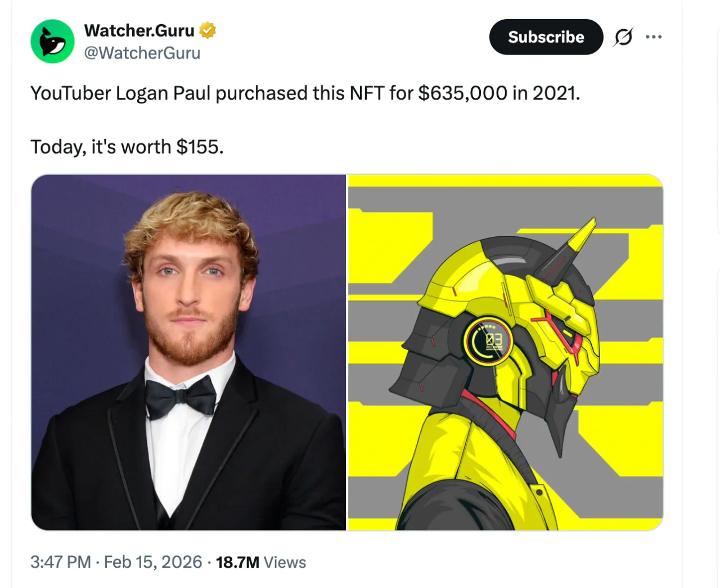Click the Watcher.Guru display name
Screen dimensions: 720x588
pyautogui.click(x=139, y=30)
